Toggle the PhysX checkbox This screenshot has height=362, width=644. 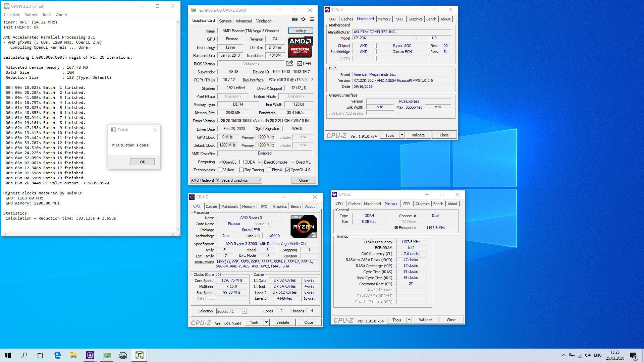[269, 170]
